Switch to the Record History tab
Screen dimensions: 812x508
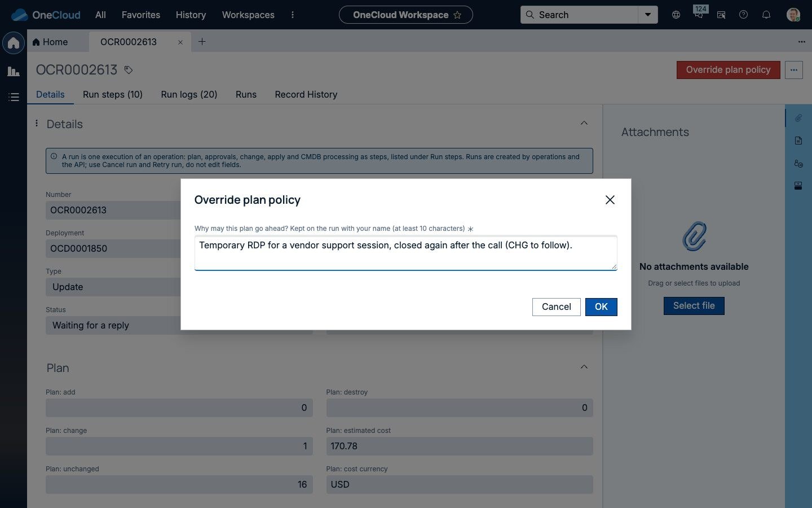click(306, 94)
